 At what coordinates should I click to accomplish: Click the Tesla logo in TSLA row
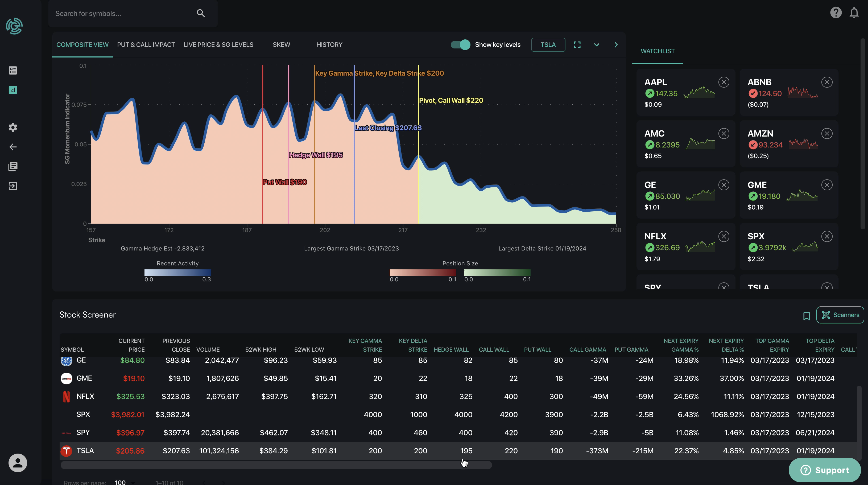pos(66,451)
